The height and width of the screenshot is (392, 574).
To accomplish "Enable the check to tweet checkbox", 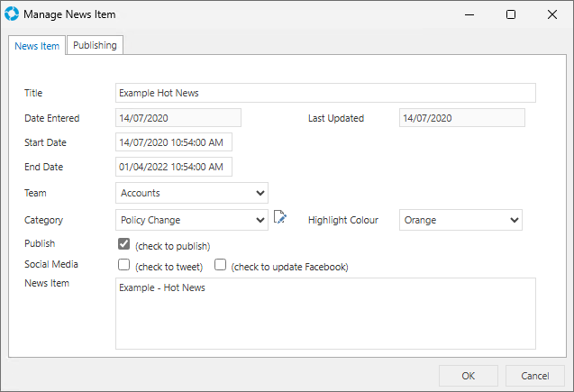I will (124, 266).
